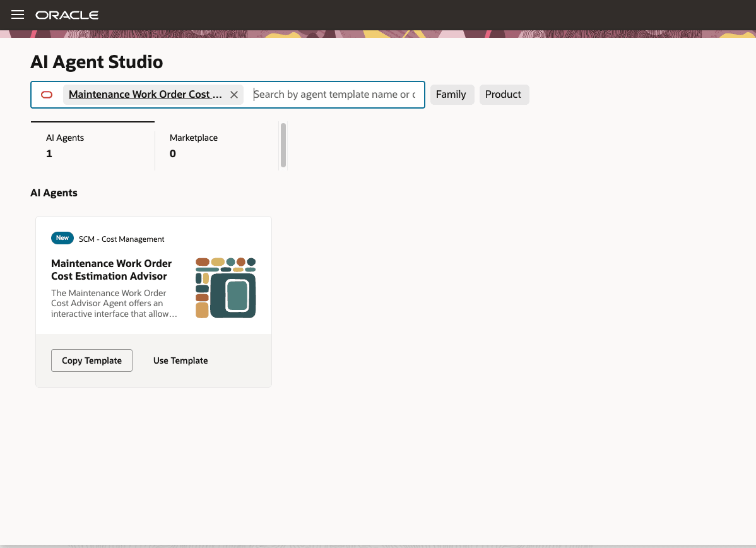Click the agent card description text
The height and width of the screenshot is (548, 756).
coord(114,304)
